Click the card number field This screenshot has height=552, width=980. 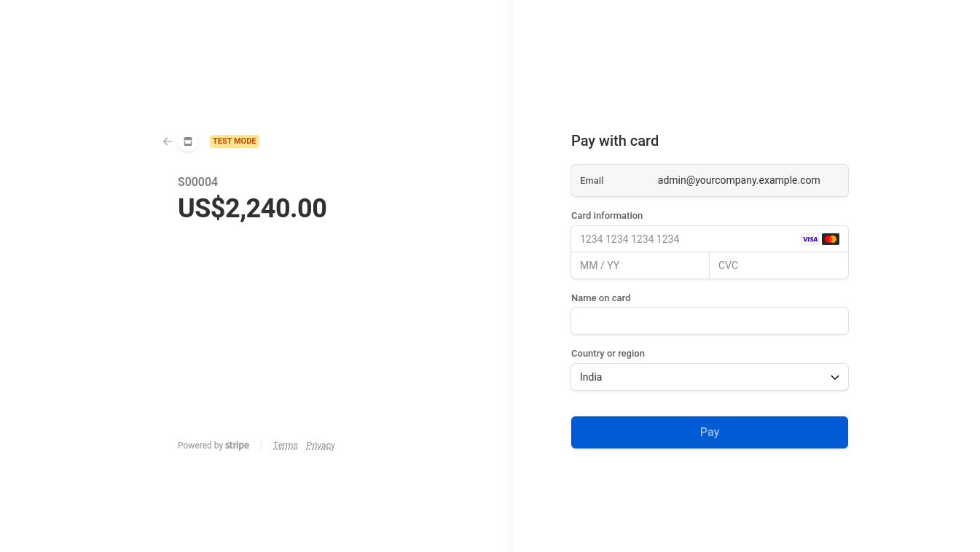[x=685, y=239]
